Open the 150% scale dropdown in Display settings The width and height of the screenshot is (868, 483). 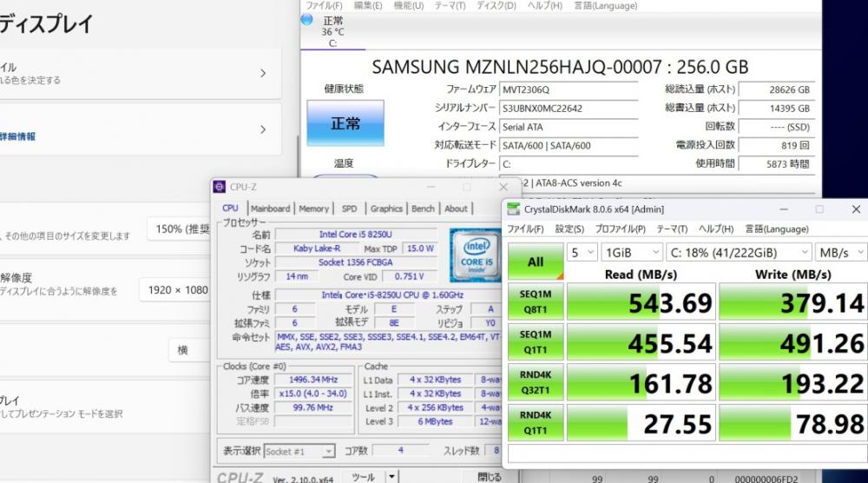point(180,228)
